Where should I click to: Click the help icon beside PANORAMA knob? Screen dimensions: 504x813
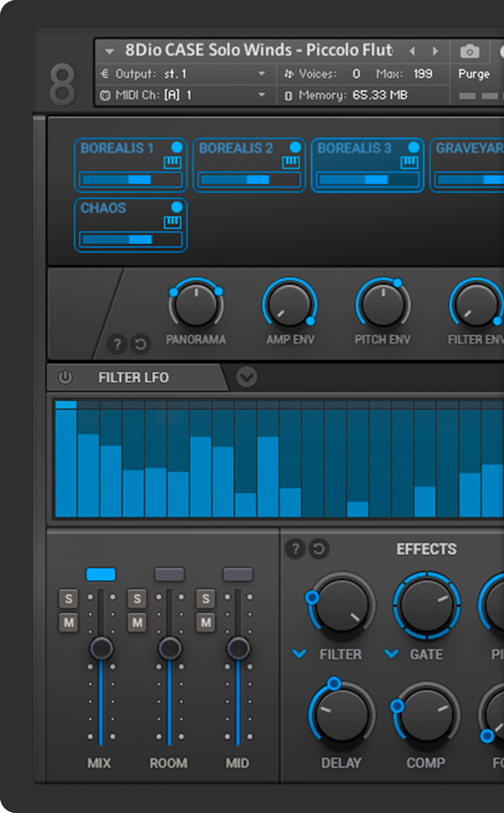(117, 344)
